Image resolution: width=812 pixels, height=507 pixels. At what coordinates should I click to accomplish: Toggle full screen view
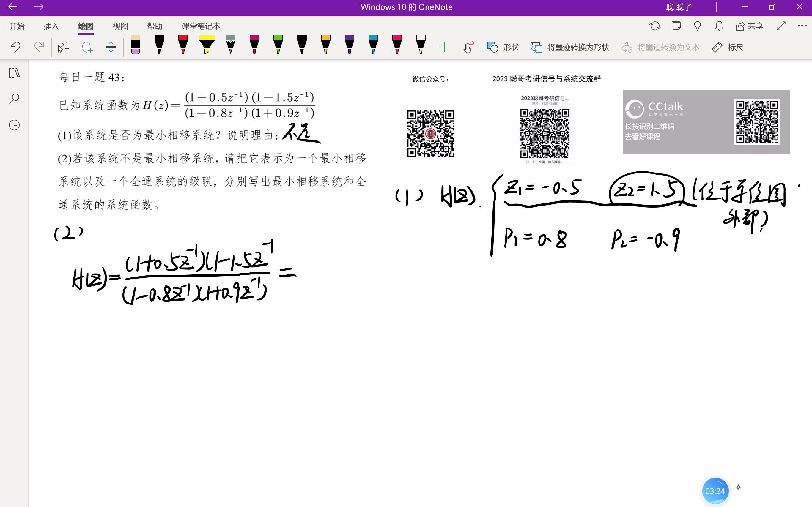781,26
